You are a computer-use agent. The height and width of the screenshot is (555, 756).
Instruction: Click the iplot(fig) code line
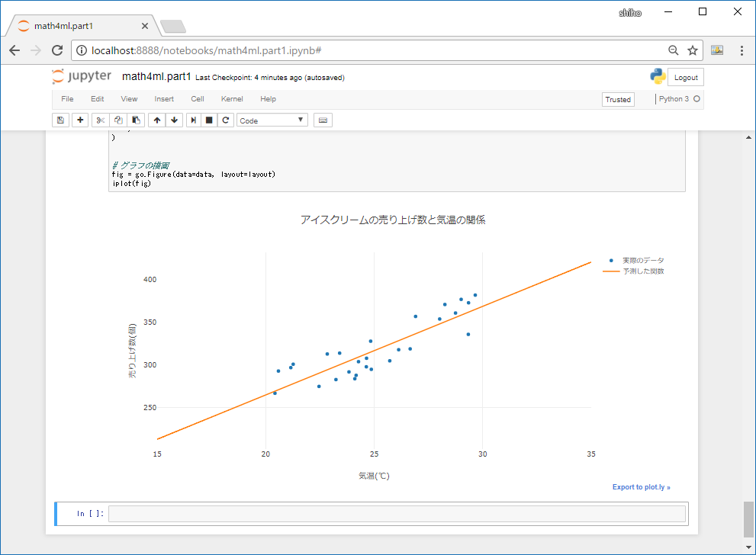point(132,184)
